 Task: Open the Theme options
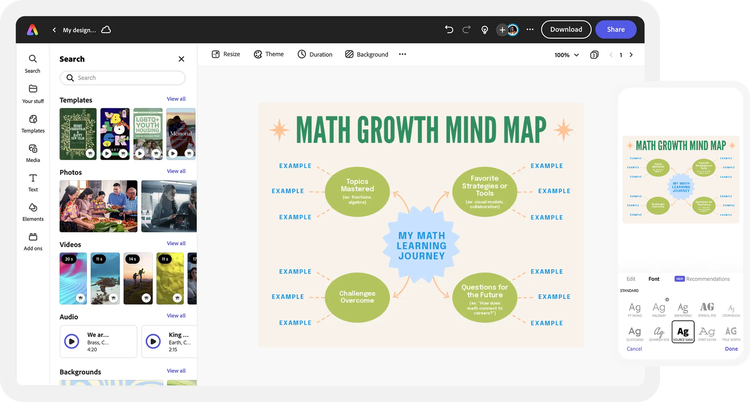pos(269,55)
